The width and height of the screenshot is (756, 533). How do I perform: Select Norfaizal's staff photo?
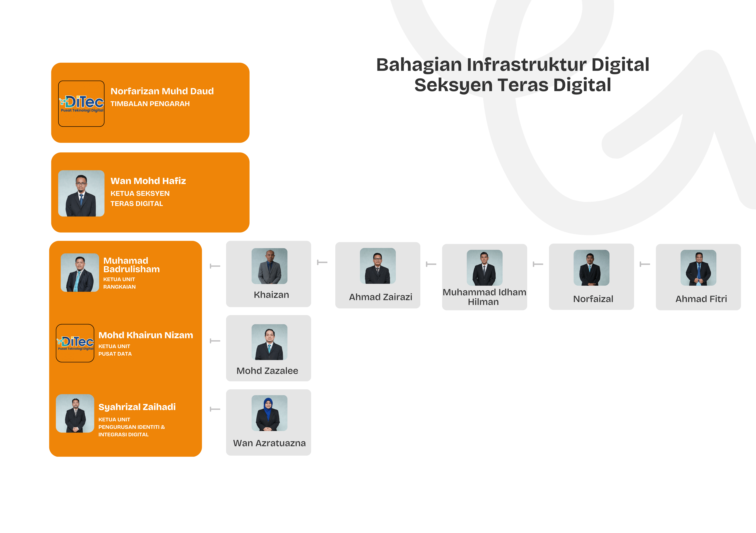point(591,268)
